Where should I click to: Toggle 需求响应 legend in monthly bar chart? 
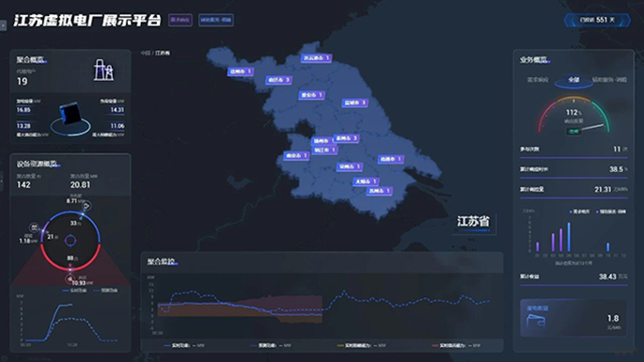pyautogui.click(x=579, y=212)
